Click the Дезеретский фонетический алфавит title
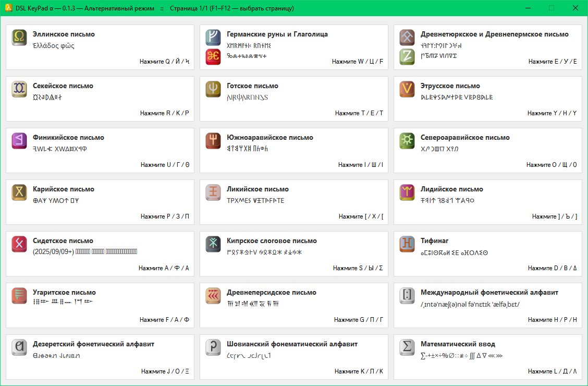 [x=93, y=344]
